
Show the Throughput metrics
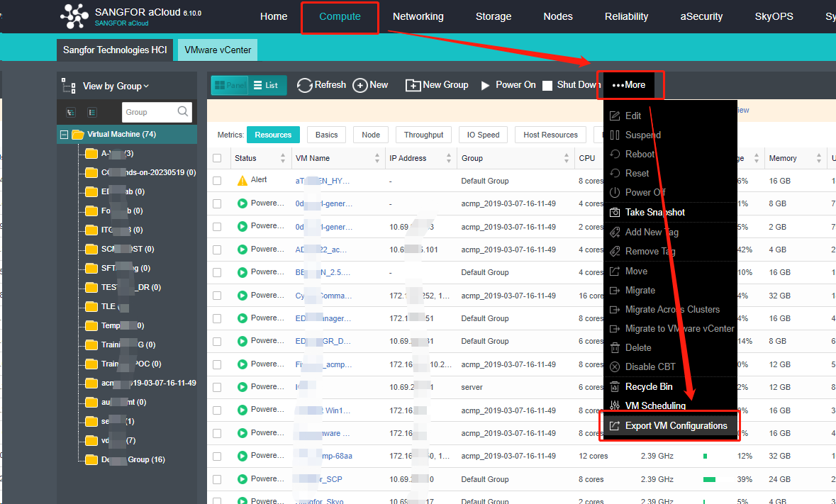pyautogui.click(x=423, y=135)
